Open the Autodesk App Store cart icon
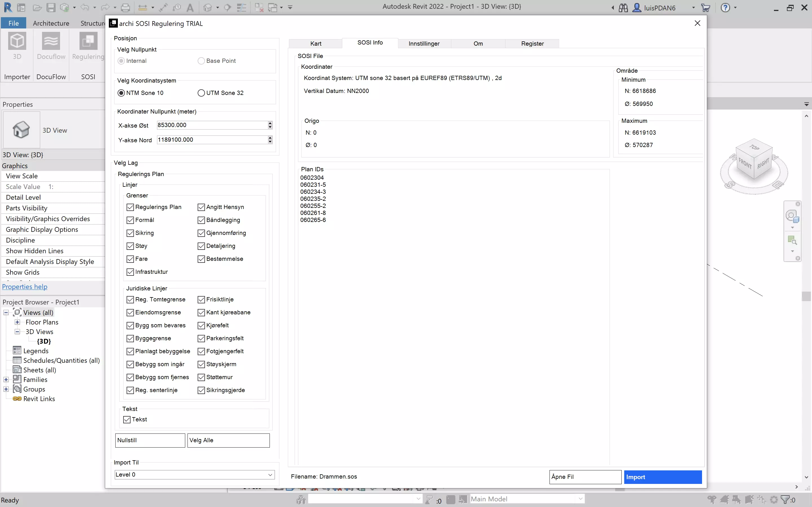Image resolution: width=812 pixels, height=507 pixels. (706, 7)
